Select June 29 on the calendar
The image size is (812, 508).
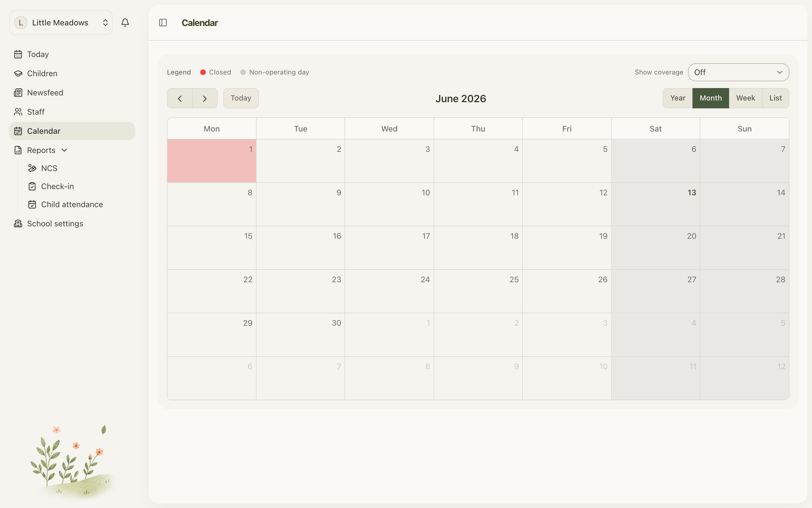(x=212, y=335)
